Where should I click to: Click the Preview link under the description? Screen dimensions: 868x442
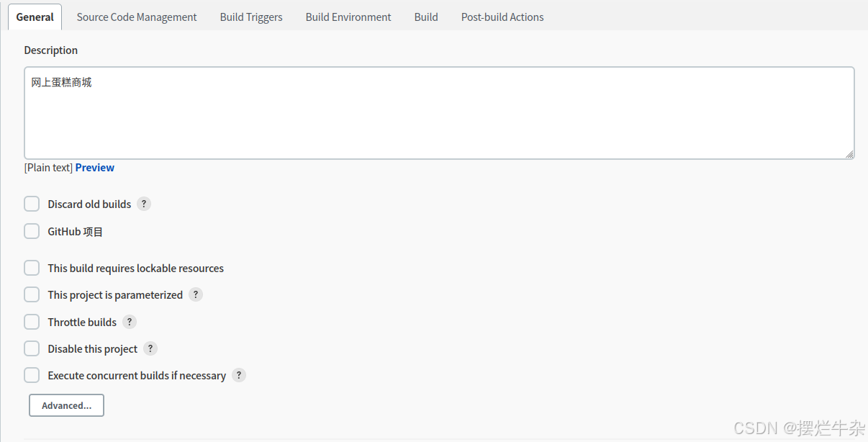pyautogui.click(x=95, y=167)
